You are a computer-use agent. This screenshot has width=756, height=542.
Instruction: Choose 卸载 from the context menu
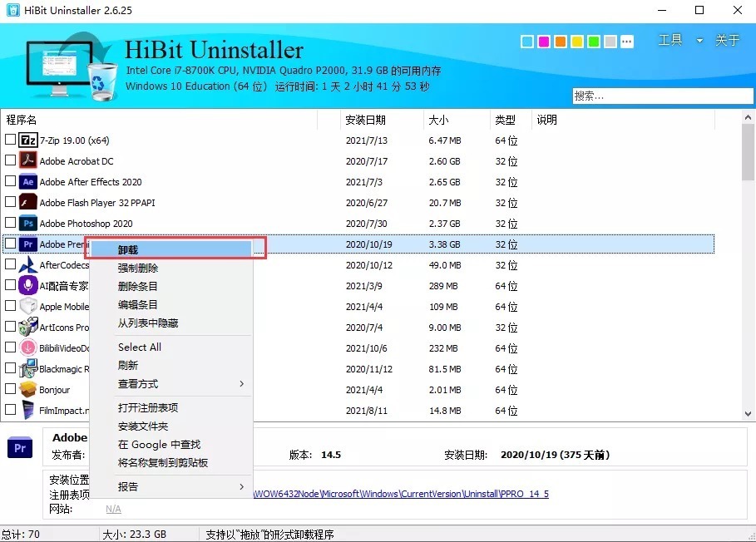pos(171,249)
